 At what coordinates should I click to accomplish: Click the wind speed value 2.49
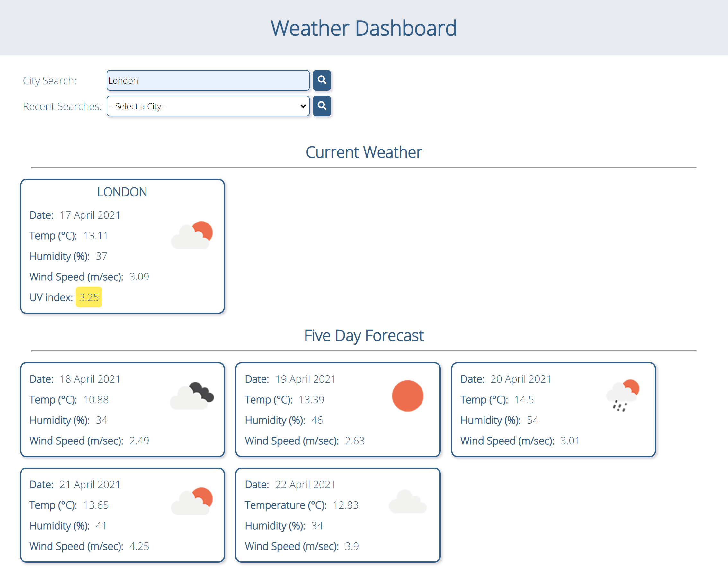pyautogui.click(x=139, y=441)
